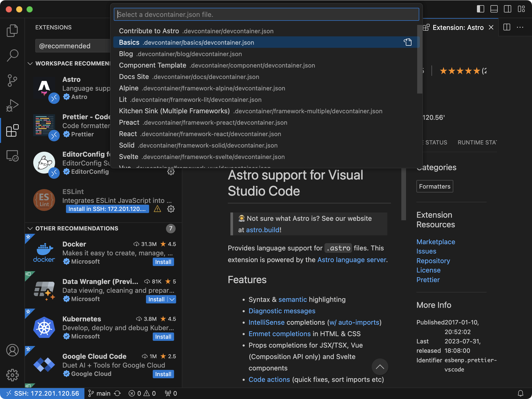Open Issues resource link
532x399 pixels.
tap(426, 251)
